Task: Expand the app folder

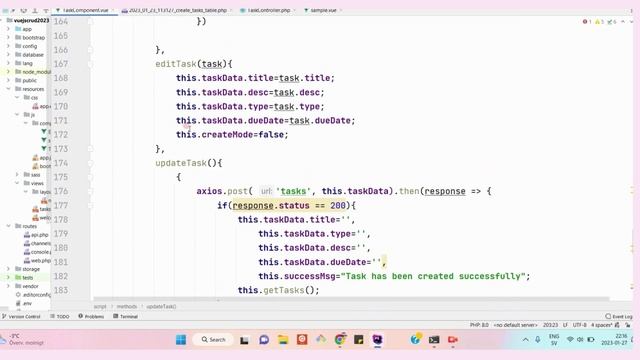Action: [x=8, y=29]
